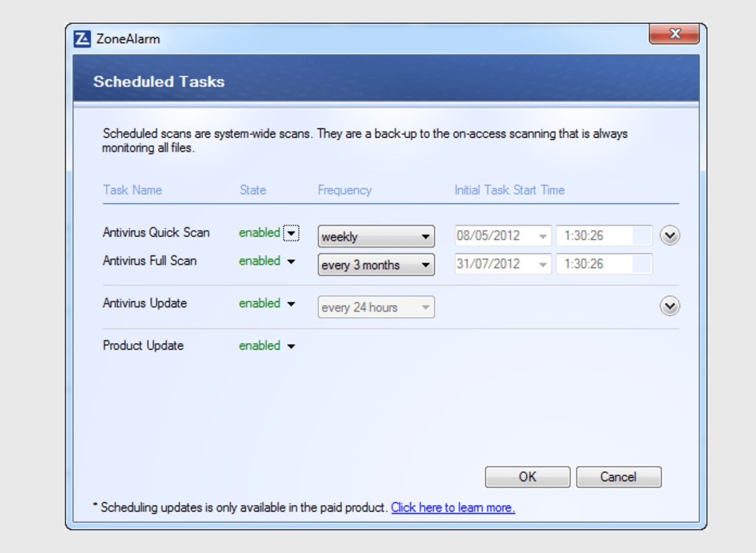Open the Antivirus Update state dropdown arrow
The image size is (756, 553).
291,304
